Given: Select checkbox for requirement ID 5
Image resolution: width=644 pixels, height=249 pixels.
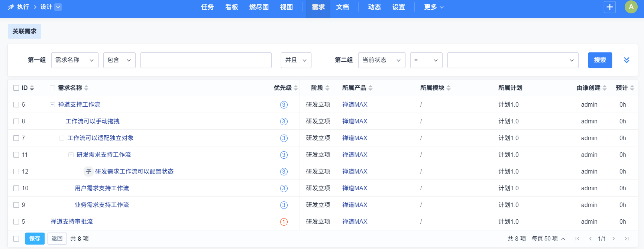Looking at the screenshot, I should pyautogui.click(x=16, y=222).
